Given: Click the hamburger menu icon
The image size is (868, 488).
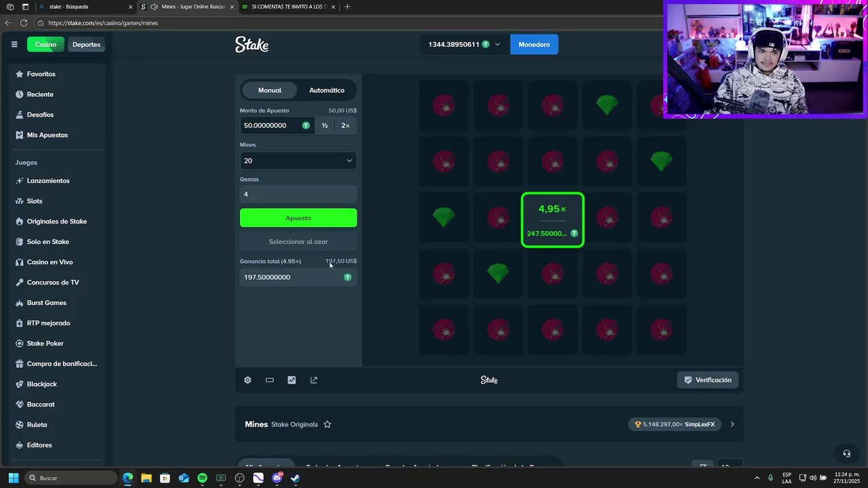Looking at the screenshot, I should coord(14,45).
